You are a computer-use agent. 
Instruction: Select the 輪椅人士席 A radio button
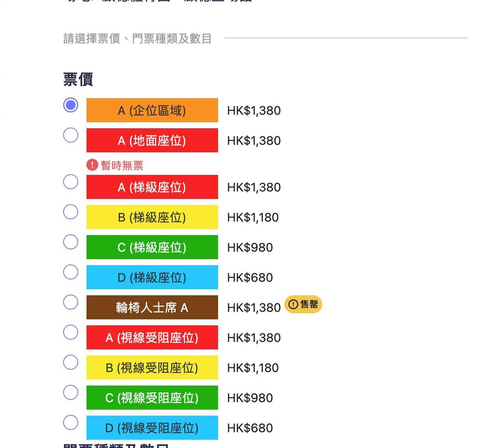pyautogui.click(x=70, y=302)
